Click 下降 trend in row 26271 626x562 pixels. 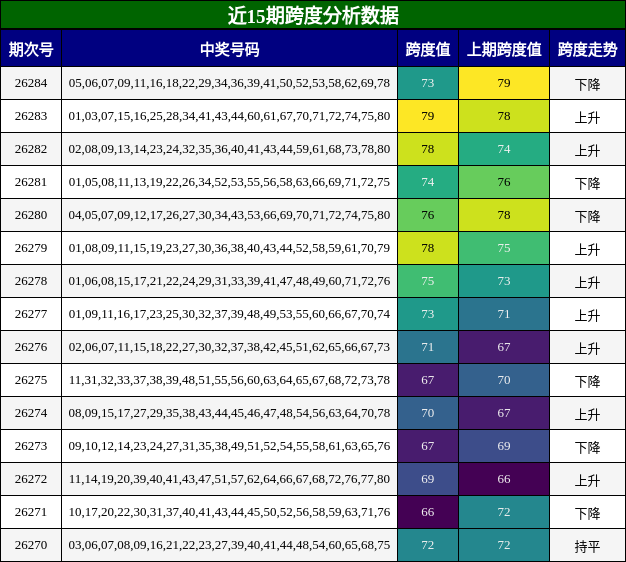click(587, 513)
